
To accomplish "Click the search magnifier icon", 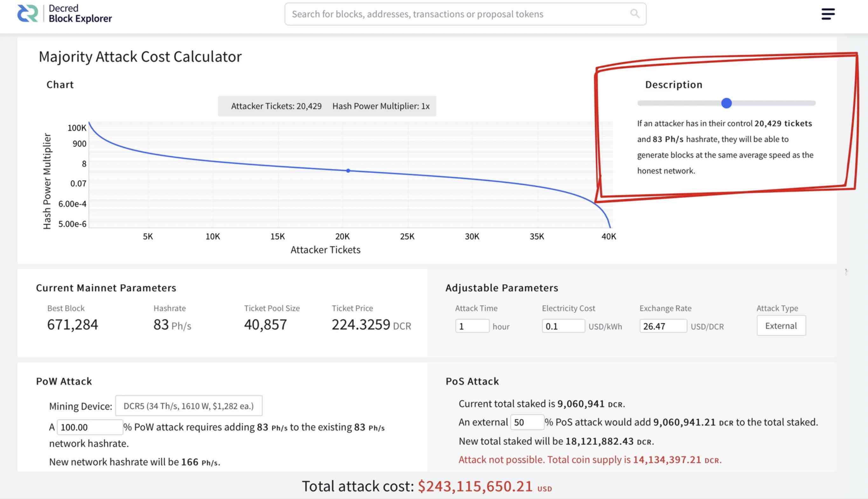I will click(635, 14).
